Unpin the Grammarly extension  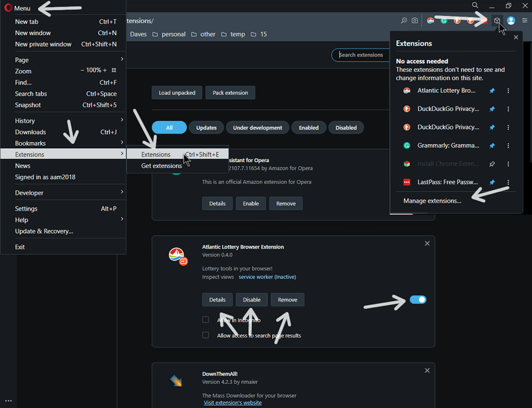tap(492, 146)
